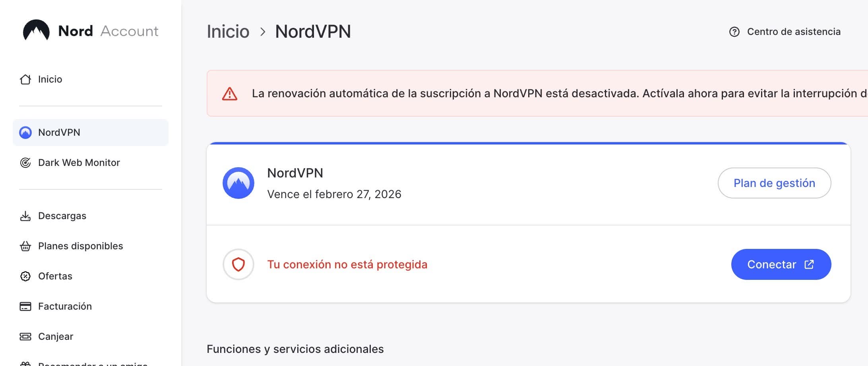Click the Ofertas discount badge icon

(25, 276)
